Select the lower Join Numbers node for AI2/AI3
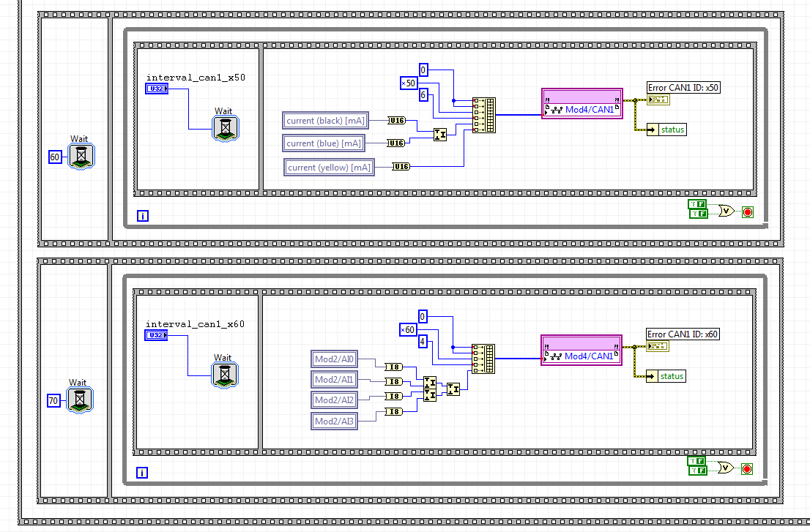 tap(430, 395)
